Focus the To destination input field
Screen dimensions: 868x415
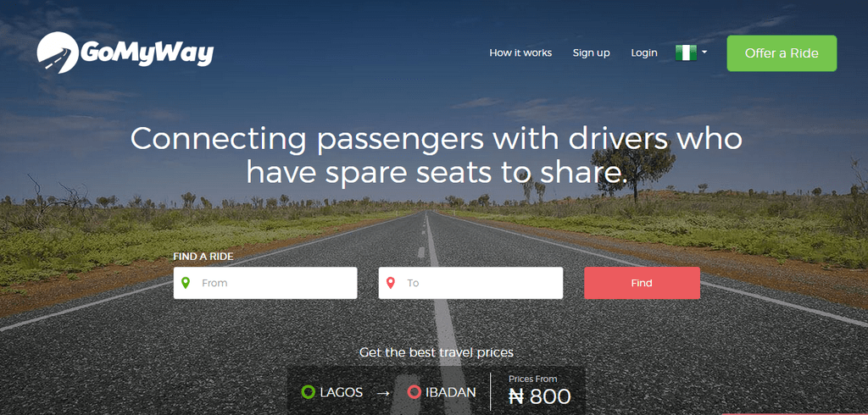[x=470, y=283]
